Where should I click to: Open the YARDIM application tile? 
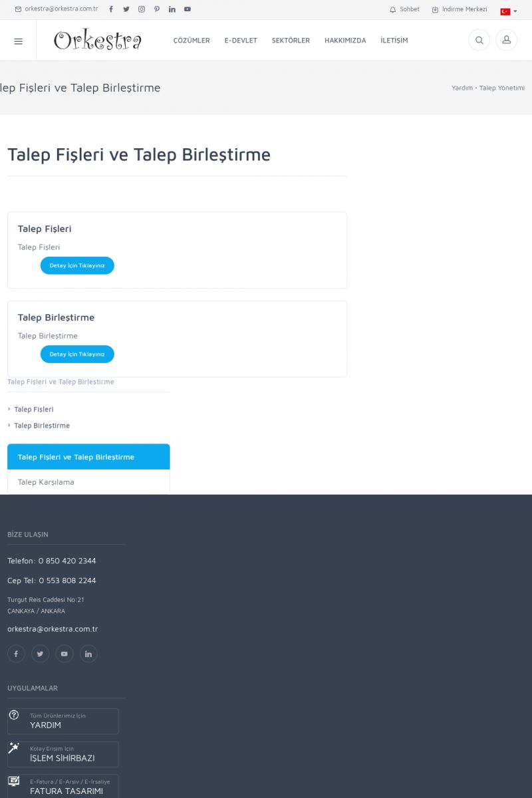click(x=63, y=722)
